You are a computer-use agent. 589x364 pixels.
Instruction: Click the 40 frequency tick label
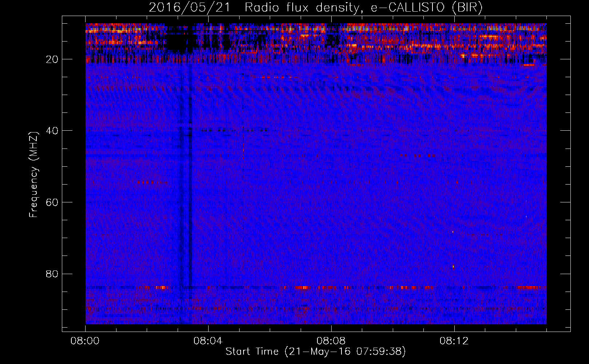(x=52, y=131)
